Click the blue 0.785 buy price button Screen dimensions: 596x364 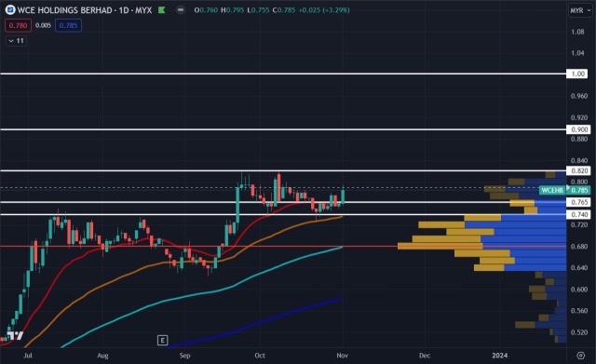coord(68,25)
